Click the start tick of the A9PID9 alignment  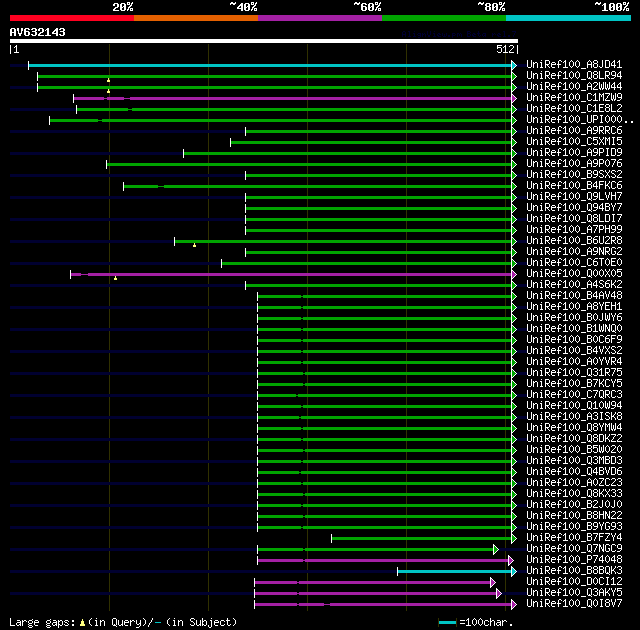[183, 153]
